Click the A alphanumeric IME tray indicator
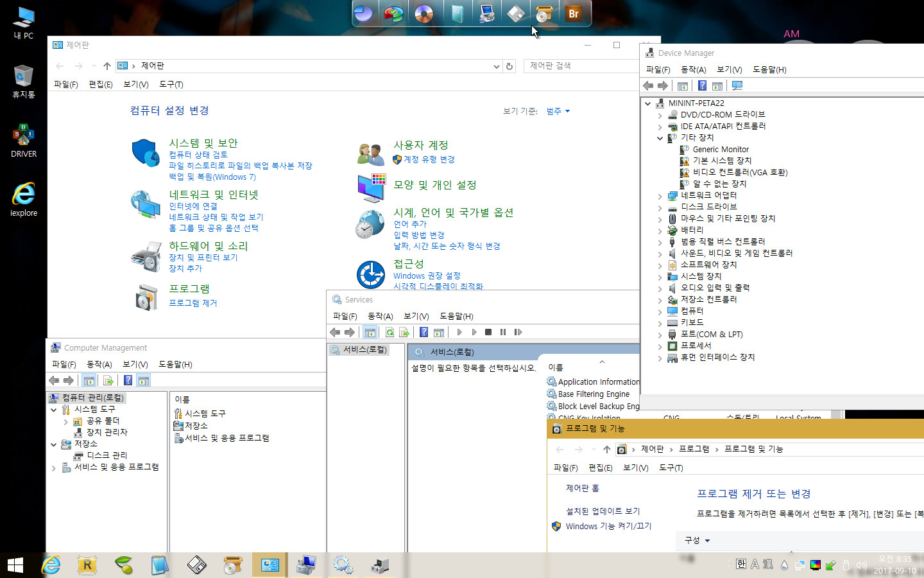Image resolution: width=924 pixels, height=578 pixels. coord(755,565)
